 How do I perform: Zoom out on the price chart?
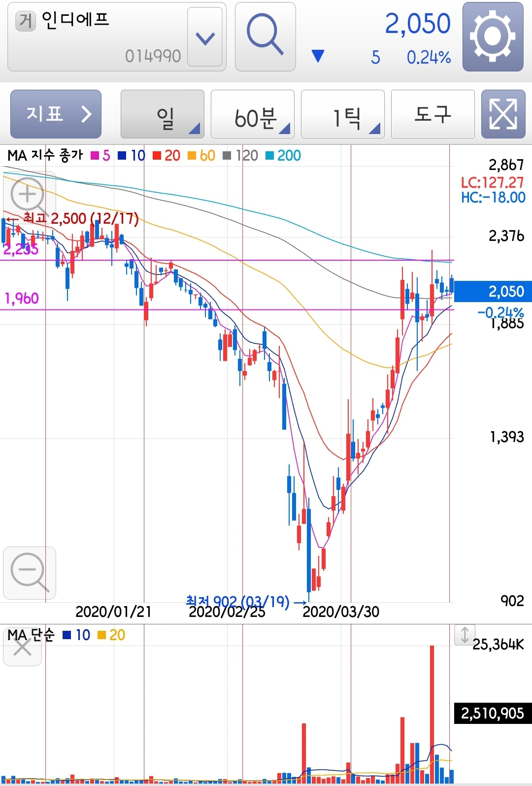pos(29,573)
